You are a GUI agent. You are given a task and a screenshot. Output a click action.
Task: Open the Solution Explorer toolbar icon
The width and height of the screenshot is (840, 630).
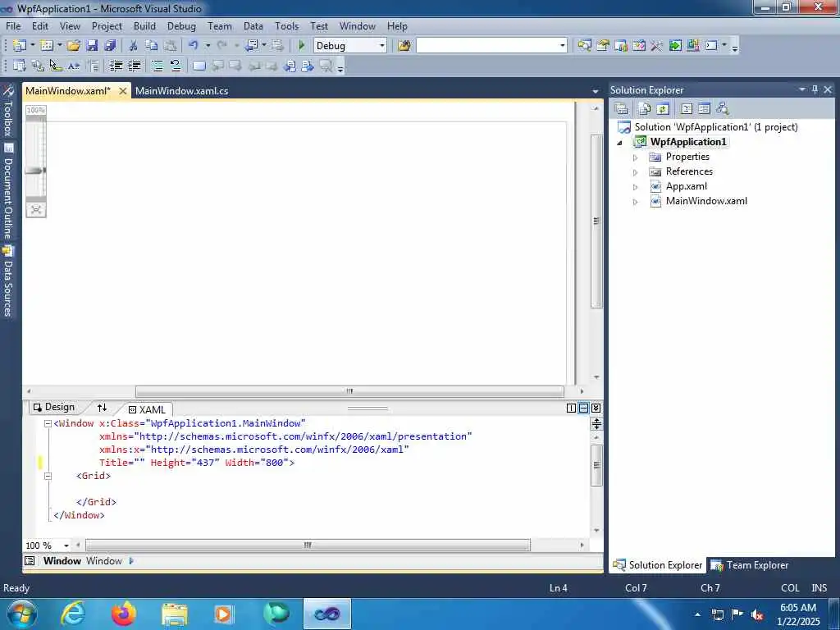click(584, 46)
